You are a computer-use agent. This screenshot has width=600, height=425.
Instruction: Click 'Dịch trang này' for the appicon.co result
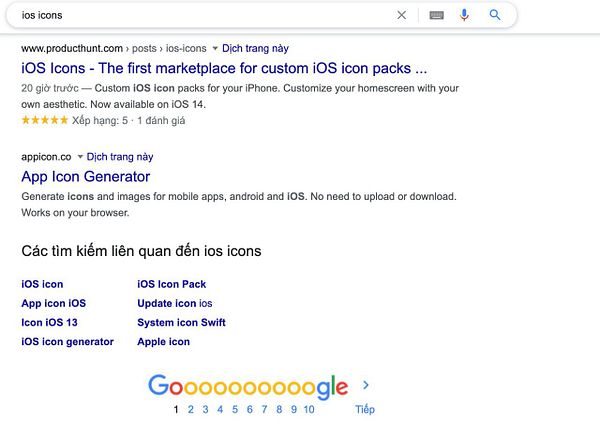coord(120,157)
